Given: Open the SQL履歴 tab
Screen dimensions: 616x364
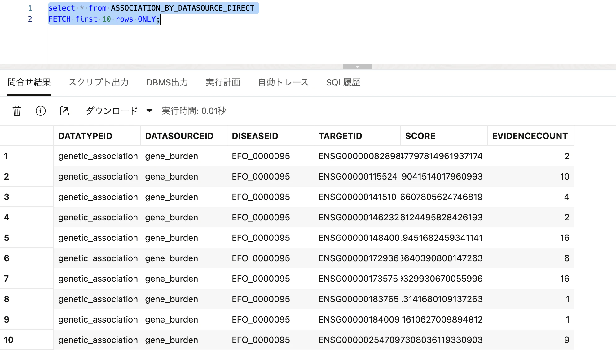Looking at the screenshot, I should coord(343,82).
